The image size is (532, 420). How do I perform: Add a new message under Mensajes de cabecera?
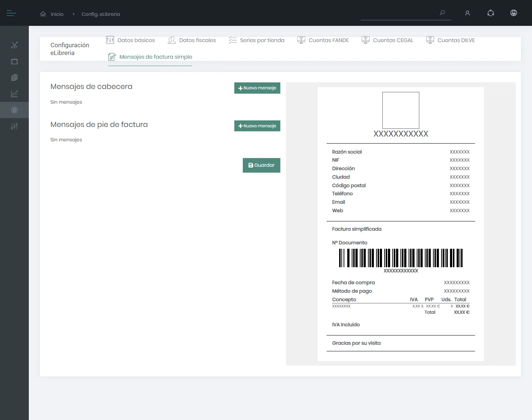(257, 88)
